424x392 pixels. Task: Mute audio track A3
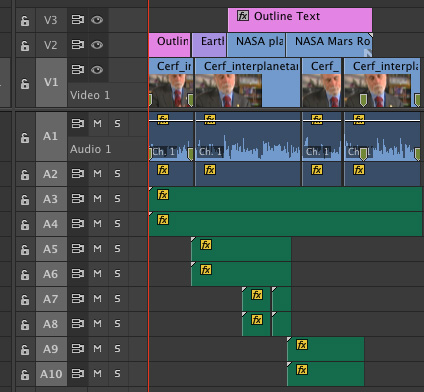pos(97,199)
